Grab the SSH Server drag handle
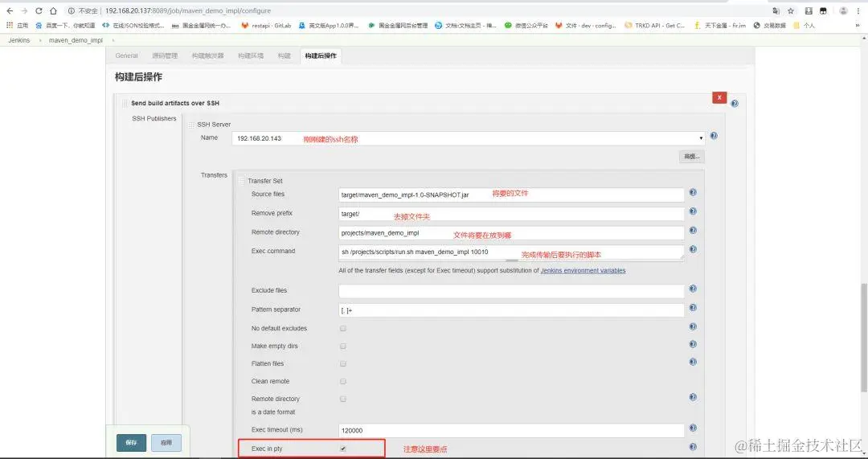The height and width of the screenshot is (459, 868). pos(191,125)
